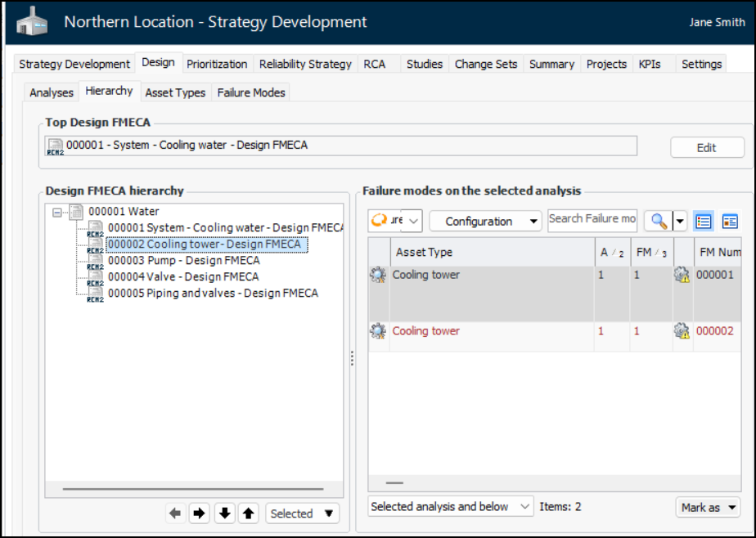This screenshot has height=538, width=756.
Task: Switch to the detail card view icon
Action: pos(730,221)
